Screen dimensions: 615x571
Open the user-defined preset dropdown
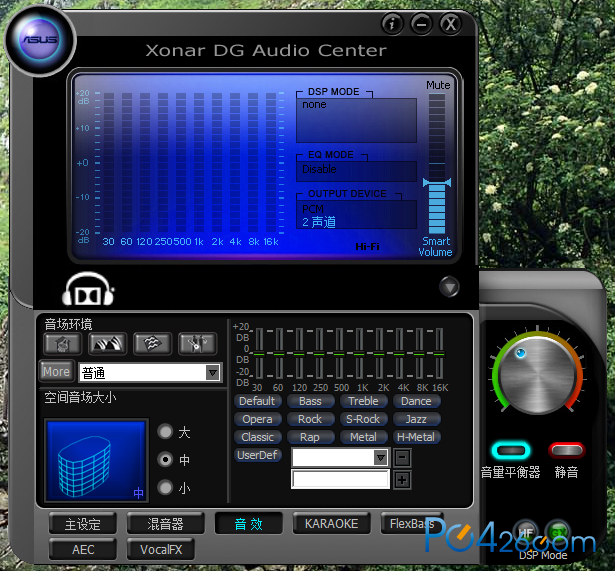(380, 457)
